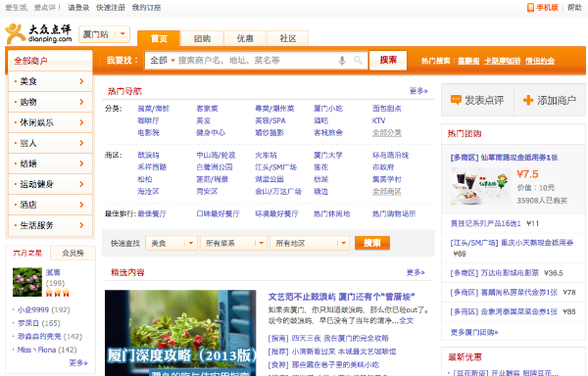Open the 美食 quick-find dropdown
The height and width of the screenshot is (376, 588).
[171, 243]
